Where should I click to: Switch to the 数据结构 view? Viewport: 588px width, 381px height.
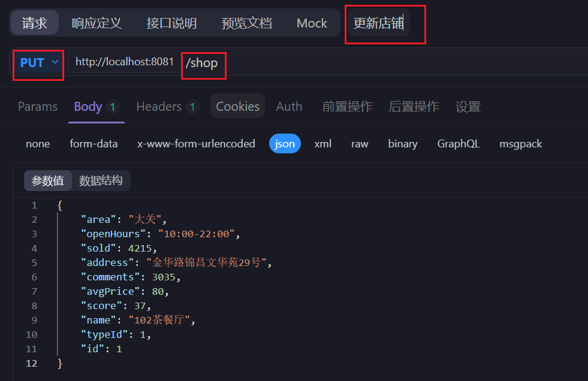pos(101,180)
